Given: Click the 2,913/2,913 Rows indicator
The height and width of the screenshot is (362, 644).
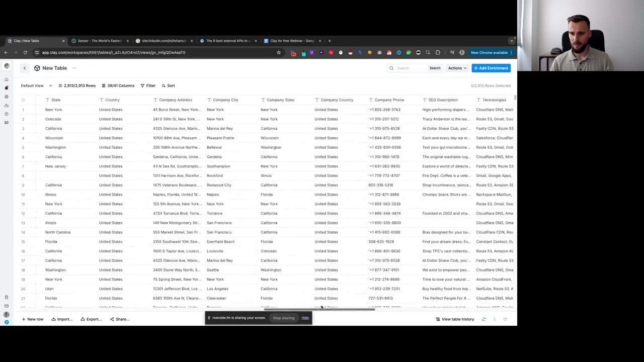Looking at the screenshot, I should (76, 85).
